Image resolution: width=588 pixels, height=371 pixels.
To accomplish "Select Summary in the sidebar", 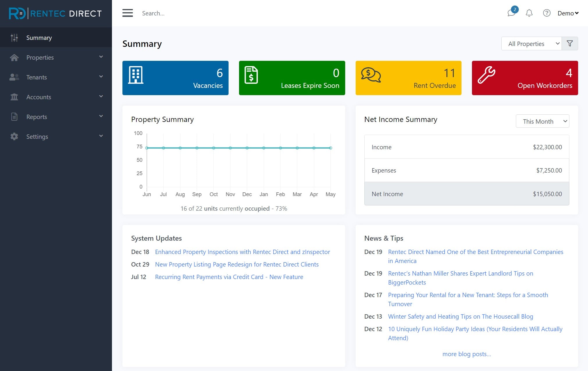I will pos(39,38).
